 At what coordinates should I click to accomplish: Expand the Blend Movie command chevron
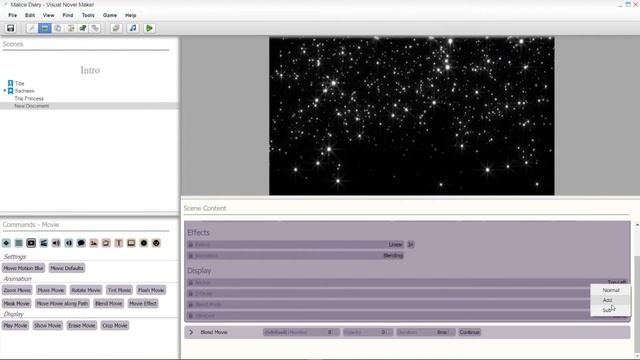(x=191, y=332)
